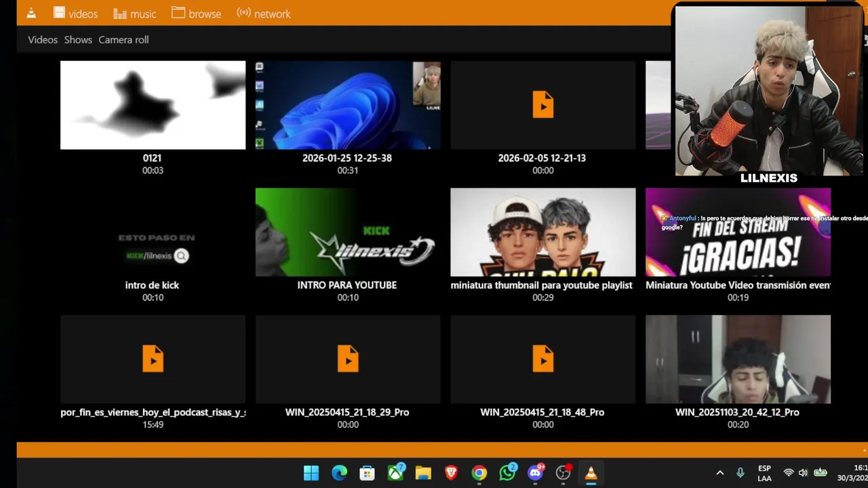
Task: Click the play icon for por_fin_es_viernes podcast video
Action: click(x=153, y=359)
